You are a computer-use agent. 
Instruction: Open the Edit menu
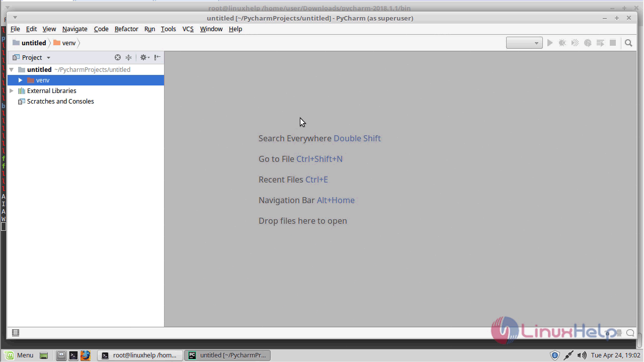[31, 29]
